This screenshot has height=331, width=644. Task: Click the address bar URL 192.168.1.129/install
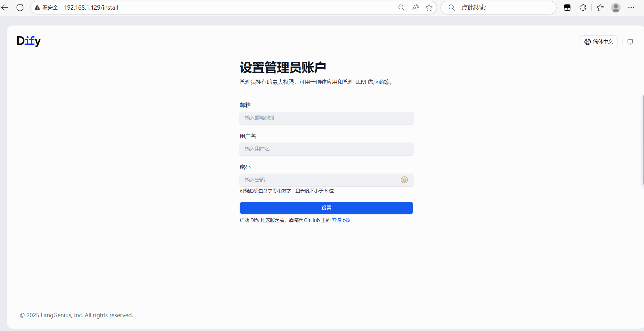tap(91, 8)
